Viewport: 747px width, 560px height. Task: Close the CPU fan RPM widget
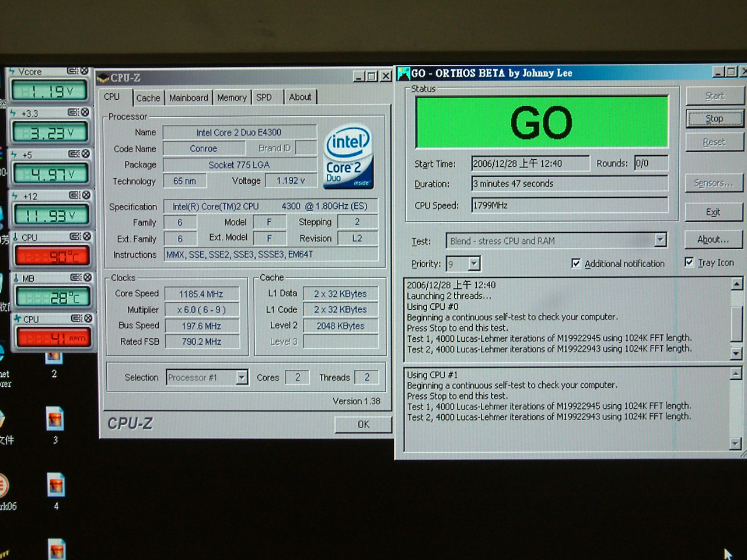click(88, 318)
